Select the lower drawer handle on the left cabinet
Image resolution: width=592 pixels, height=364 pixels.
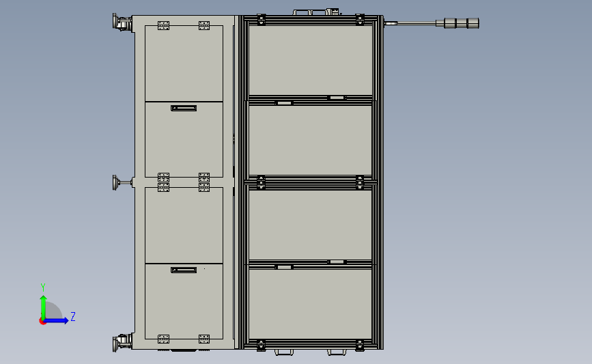pos(184,270)
